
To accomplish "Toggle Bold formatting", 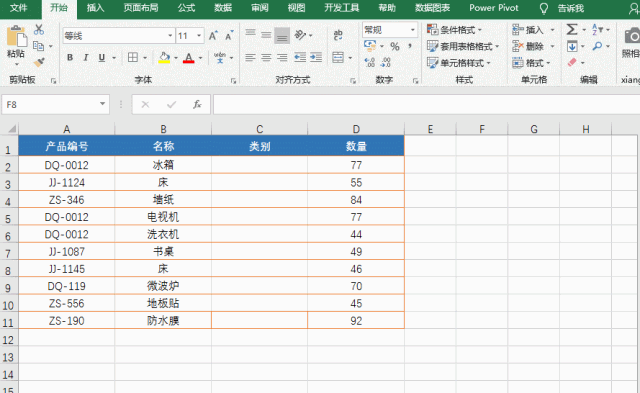I will [x=70, y=58].
